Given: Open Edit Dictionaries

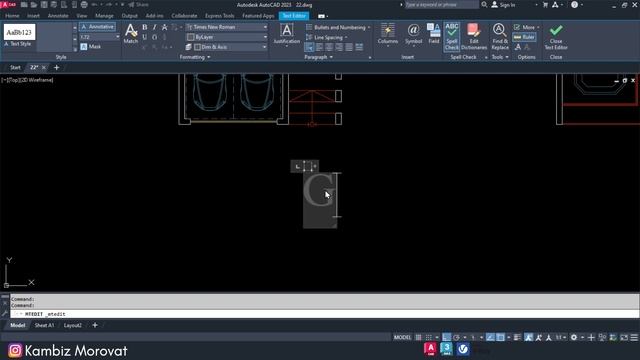Looking at the screenshot, I should point(474,36).
